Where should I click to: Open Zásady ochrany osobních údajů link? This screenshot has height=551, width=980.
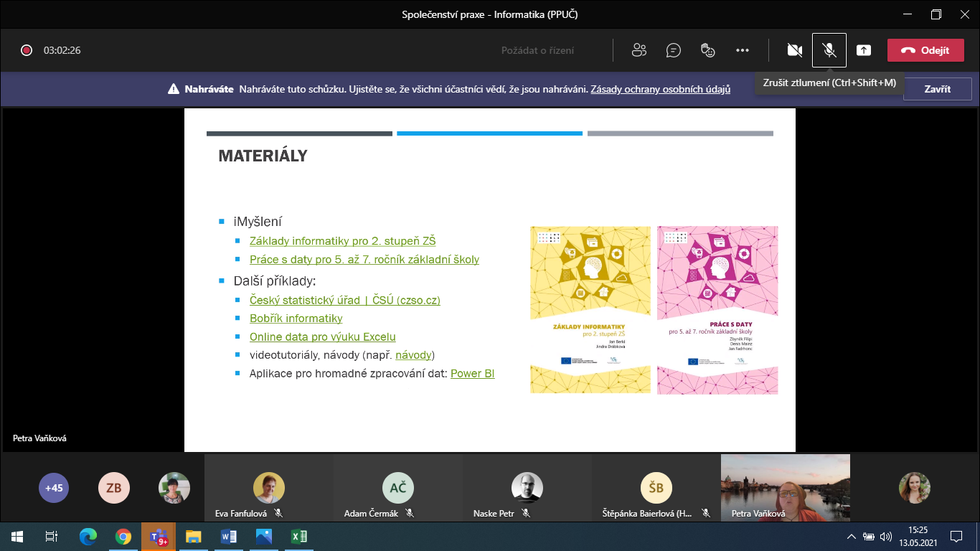point(660,89)
